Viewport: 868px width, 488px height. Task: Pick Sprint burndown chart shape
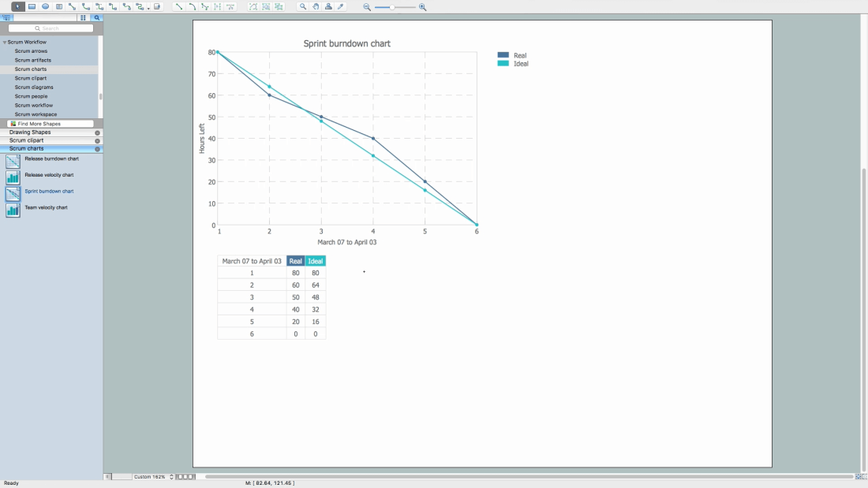click(x=13, y=193)
